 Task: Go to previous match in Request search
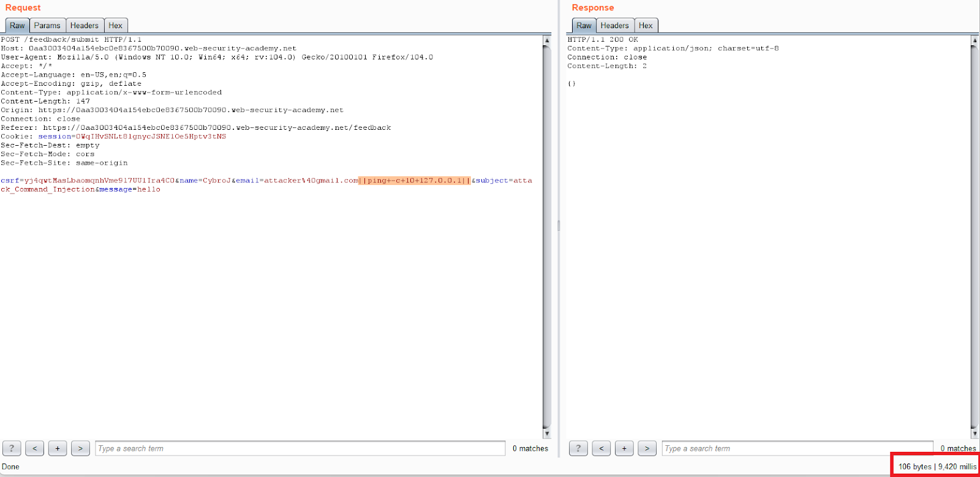[35, 448]
